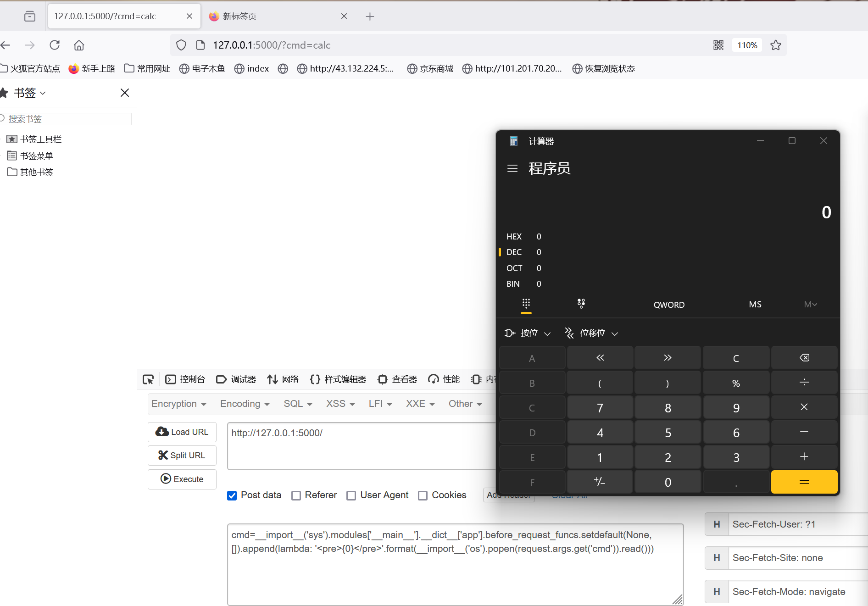Open the 控制台 console devtools tab
The image size is (868, 606).
pos(185,379)
